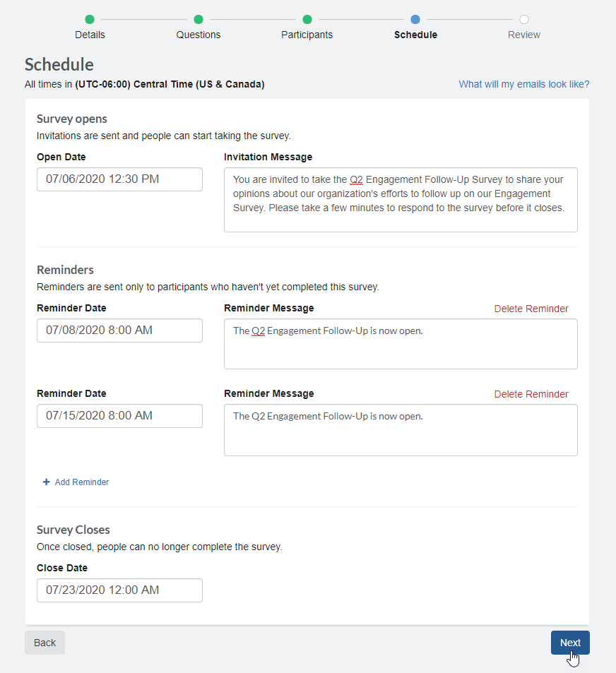Switch to the Participants wizard step
Image resolution: width=616 pixels, height=673 pixels.
point(307,34)
